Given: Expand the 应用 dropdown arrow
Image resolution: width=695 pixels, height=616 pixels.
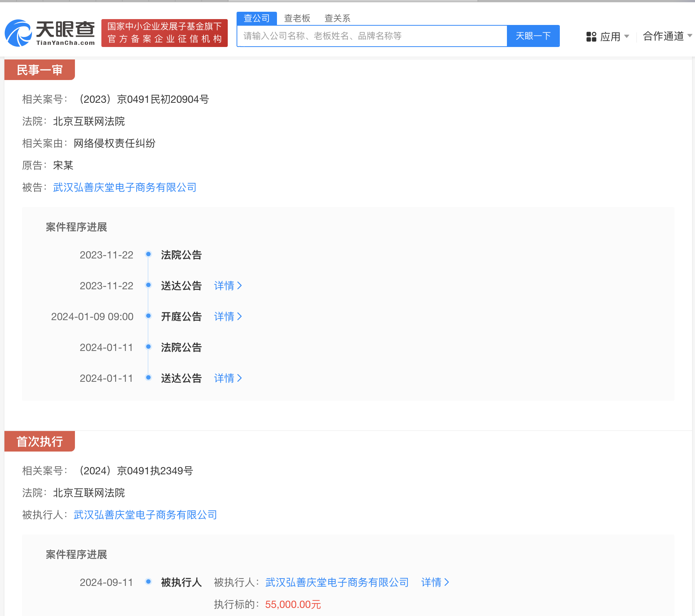Looking at the screenshot, I should coord(627,36).
